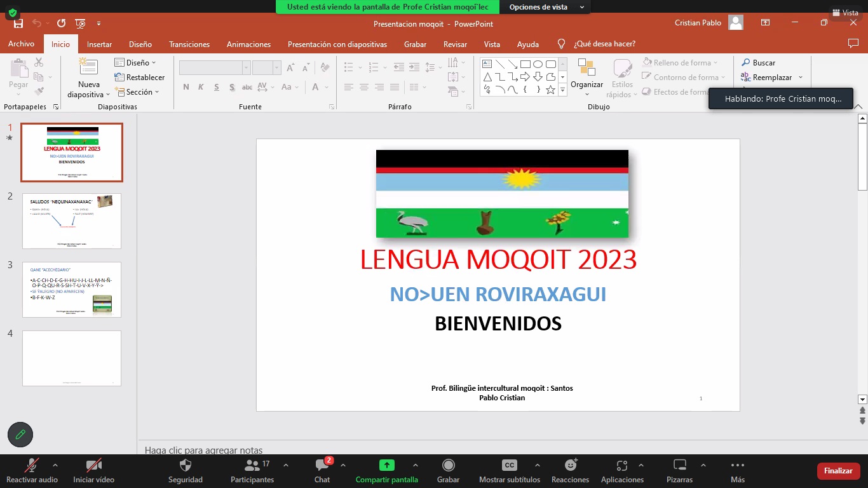868x488 pixels.
Task: Open the Archivo menu tab
Action: [x=21, y=44]
